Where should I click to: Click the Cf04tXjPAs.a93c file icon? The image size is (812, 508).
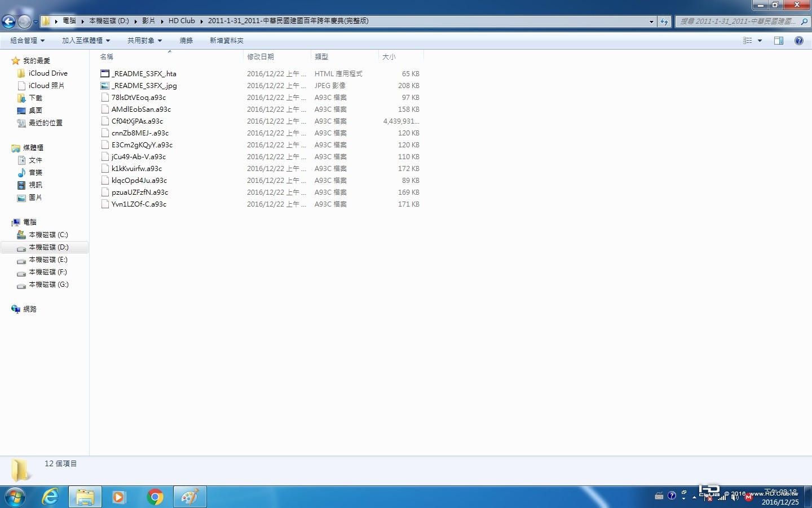coord(105,121)
